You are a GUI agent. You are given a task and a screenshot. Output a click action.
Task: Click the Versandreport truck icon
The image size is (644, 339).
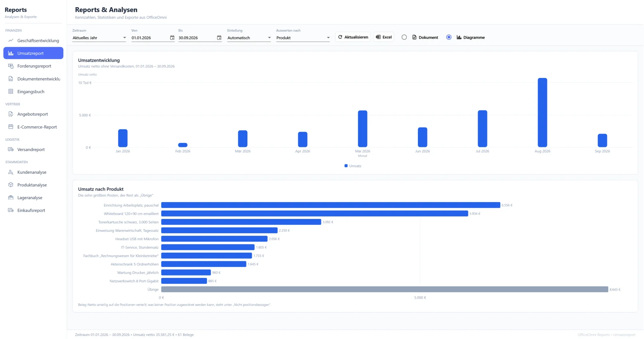(x=11, y=150)
